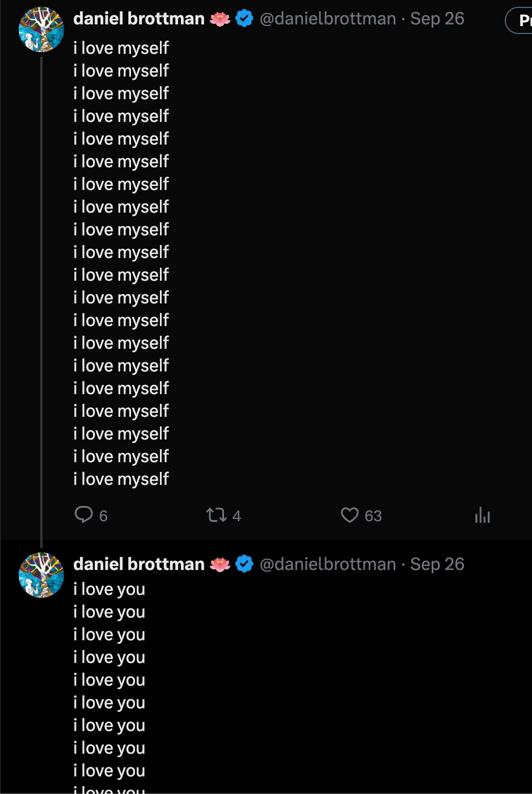
Task: Click the verified badge on the 'i love you' tweet
Action: point(244,564)
